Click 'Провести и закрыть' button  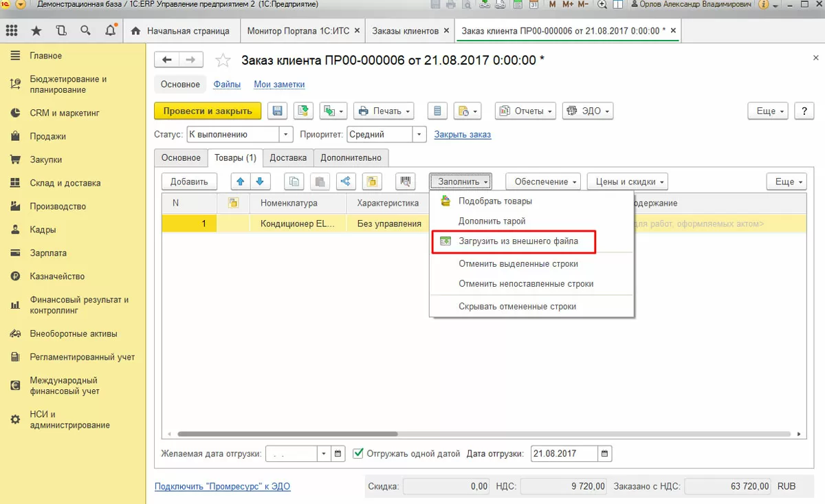208,111
